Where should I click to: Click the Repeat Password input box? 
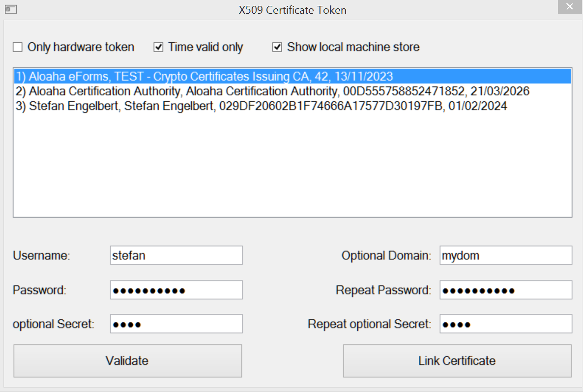tap(505, 289)
